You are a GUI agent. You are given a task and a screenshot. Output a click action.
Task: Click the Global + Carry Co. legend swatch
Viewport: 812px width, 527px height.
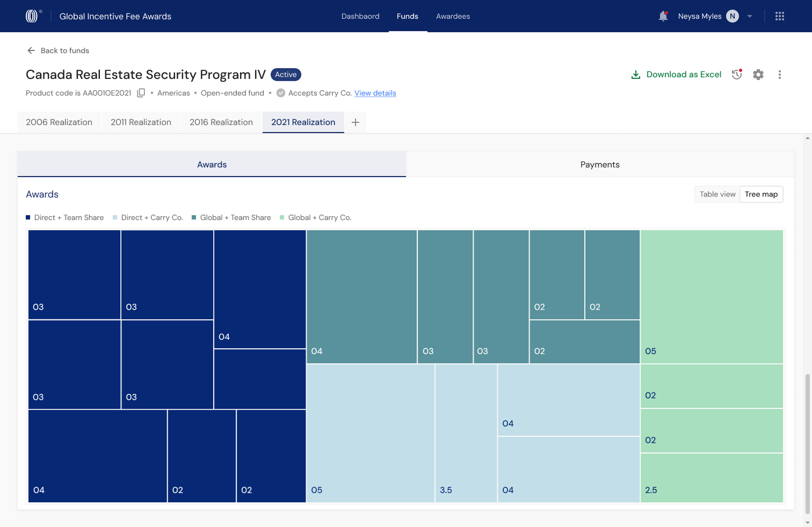(x=282, y=217)
